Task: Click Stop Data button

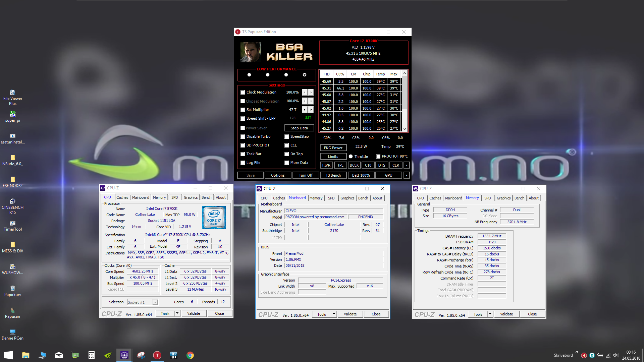Action: (299, 128)
